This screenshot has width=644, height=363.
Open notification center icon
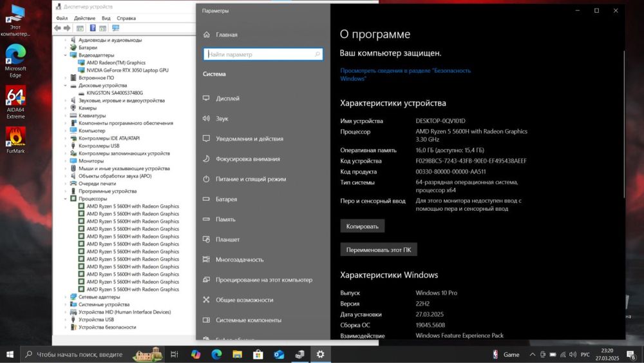[632, 355]
